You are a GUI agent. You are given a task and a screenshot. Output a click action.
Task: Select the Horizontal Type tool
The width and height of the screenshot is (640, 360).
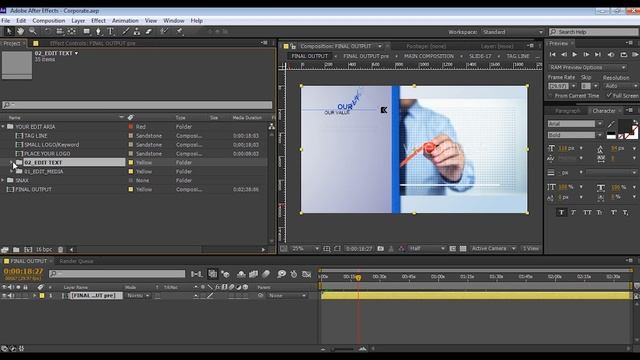click(x=111, y=31)
